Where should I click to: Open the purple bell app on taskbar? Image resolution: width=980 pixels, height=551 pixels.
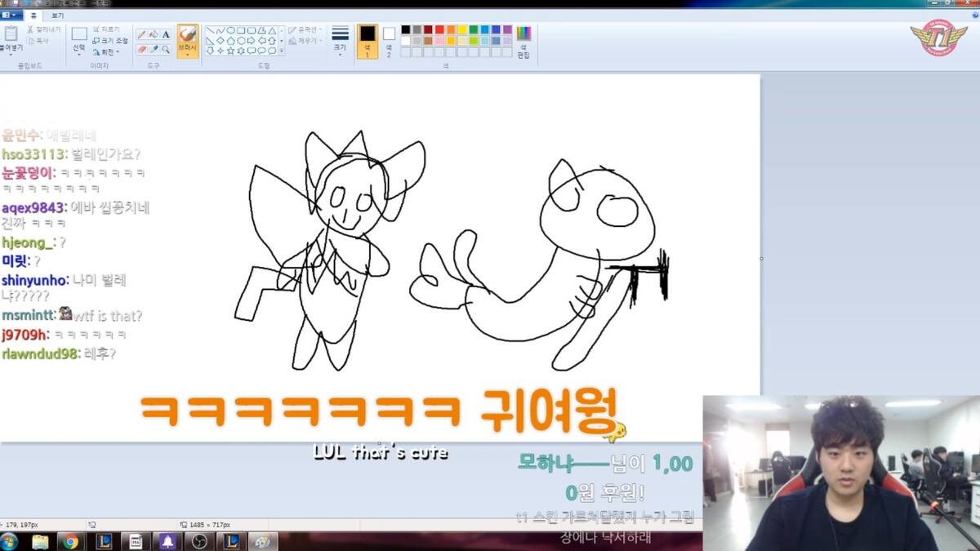[167, 541]
